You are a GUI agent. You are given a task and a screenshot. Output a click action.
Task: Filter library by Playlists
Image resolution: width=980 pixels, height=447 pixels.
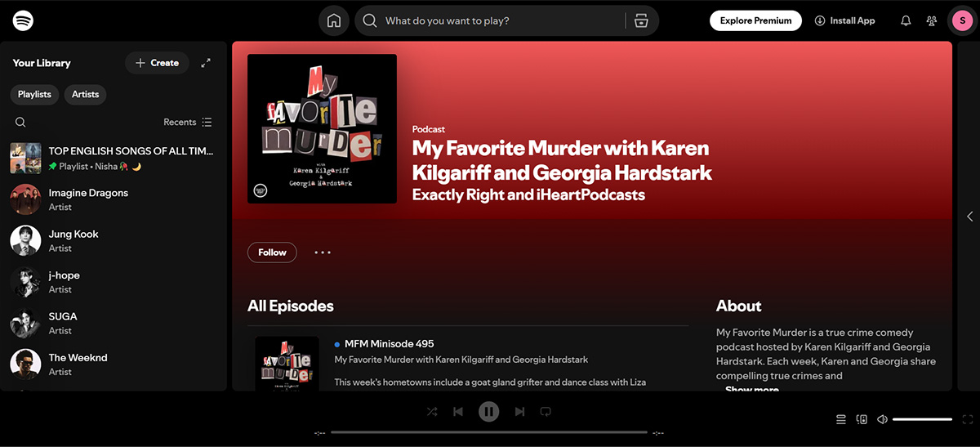(34, 94)
